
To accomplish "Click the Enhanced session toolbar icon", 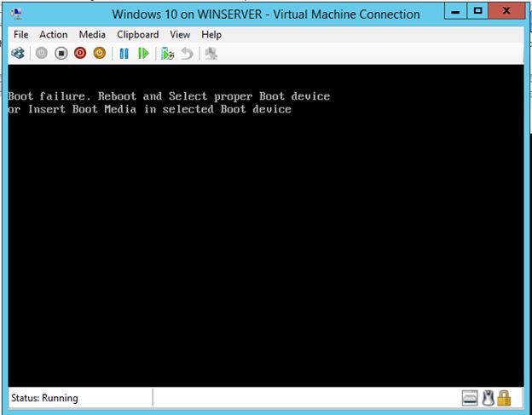I will [x=211, y=54].
